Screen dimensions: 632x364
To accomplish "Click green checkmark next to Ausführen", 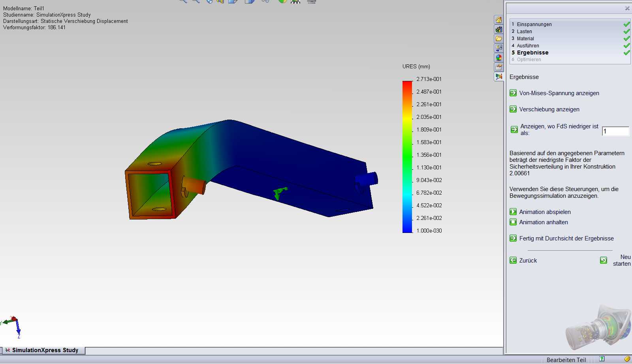I will [626, 45].
